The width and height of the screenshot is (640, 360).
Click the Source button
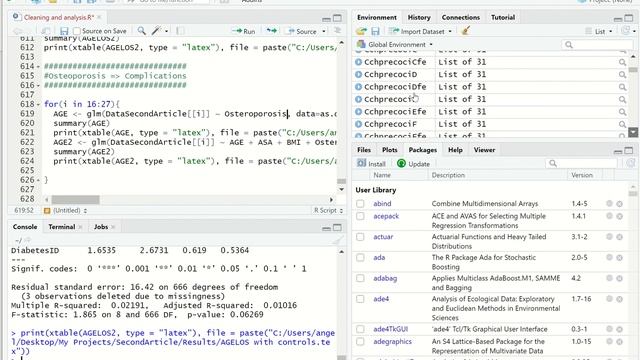[302, 31]
